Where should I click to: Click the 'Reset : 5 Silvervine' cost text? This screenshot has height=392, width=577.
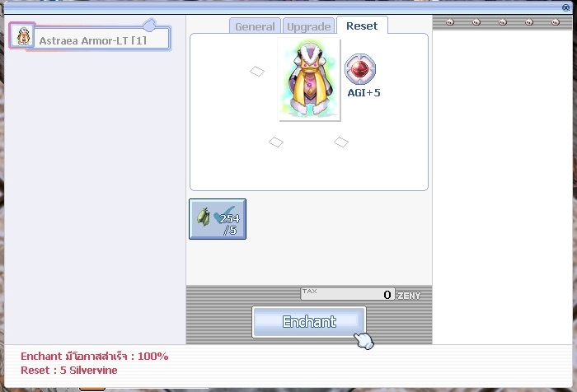[x=69, y=371]
